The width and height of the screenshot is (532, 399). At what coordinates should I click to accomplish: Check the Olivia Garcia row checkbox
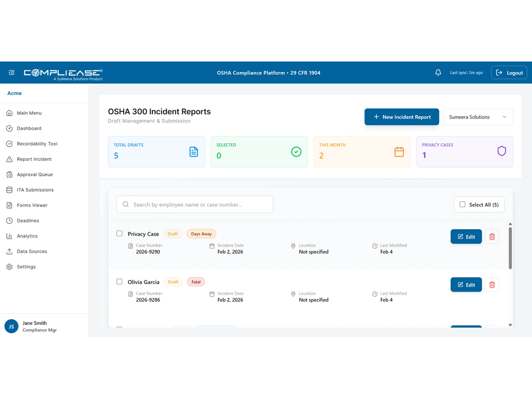click(x=119, y=282)
